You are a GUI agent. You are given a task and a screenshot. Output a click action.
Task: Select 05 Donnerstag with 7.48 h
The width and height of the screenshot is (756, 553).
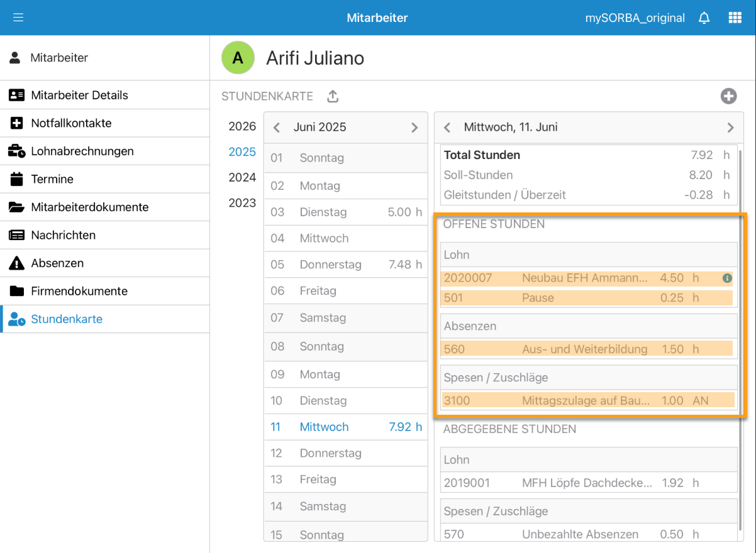[x=345, y=265]
